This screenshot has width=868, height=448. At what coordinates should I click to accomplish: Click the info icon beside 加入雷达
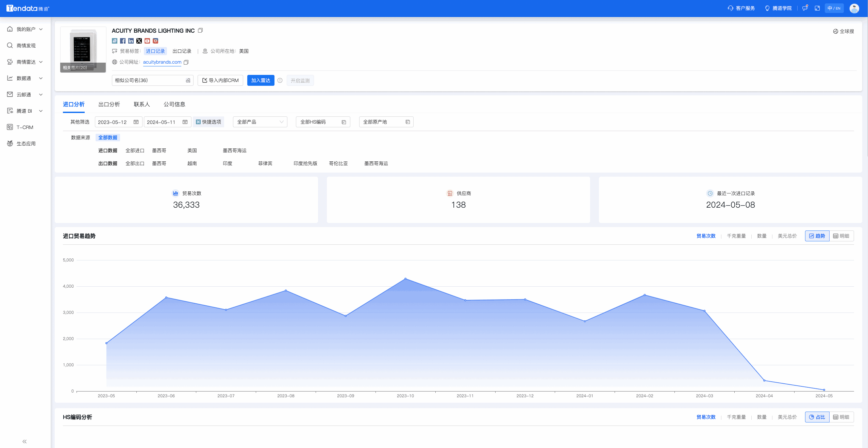[280, 81]
